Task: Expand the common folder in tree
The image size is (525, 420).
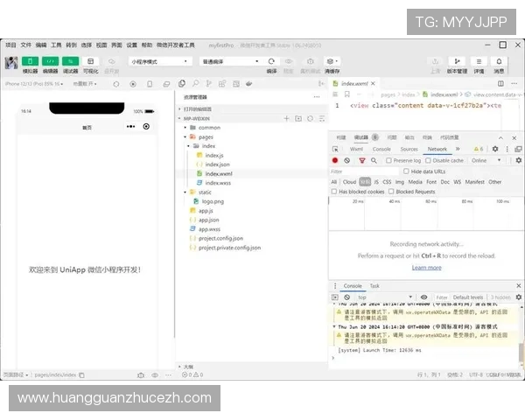Action: click(x=185, y=128)
